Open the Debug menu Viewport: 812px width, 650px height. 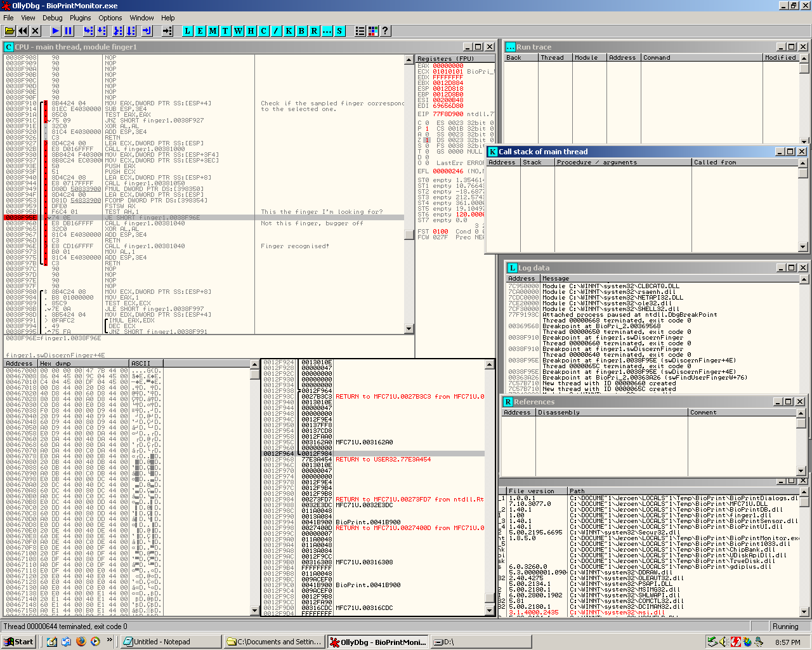coord(52,18)
